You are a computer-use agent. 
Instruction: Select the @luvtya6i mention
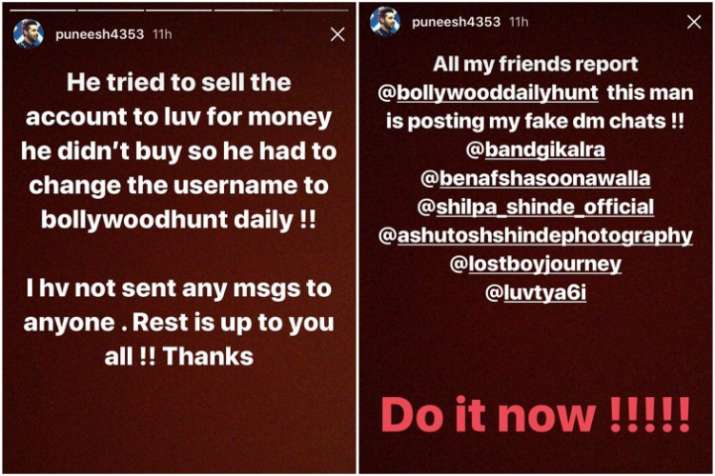click(535, 293)
